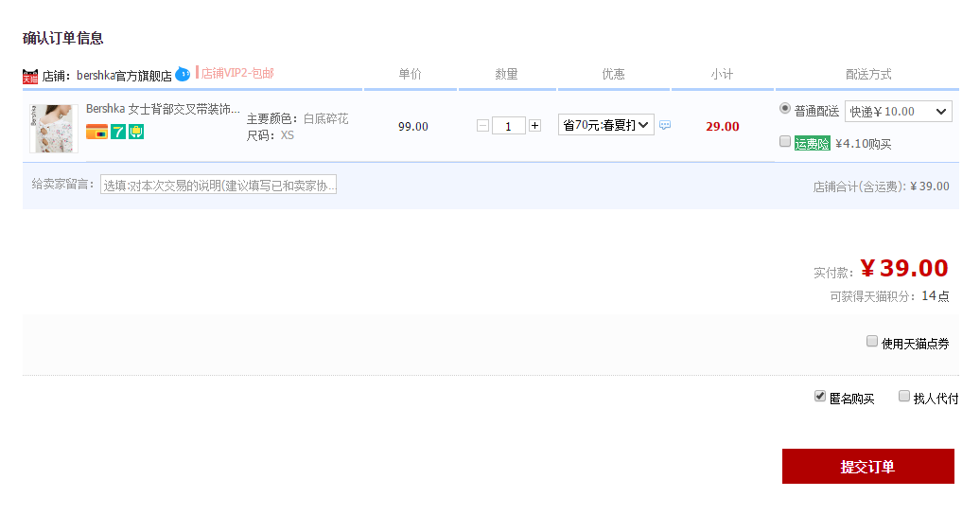Click the green shield guarantee icon
This screenshot has width=980, height=515.
point(136,132)
